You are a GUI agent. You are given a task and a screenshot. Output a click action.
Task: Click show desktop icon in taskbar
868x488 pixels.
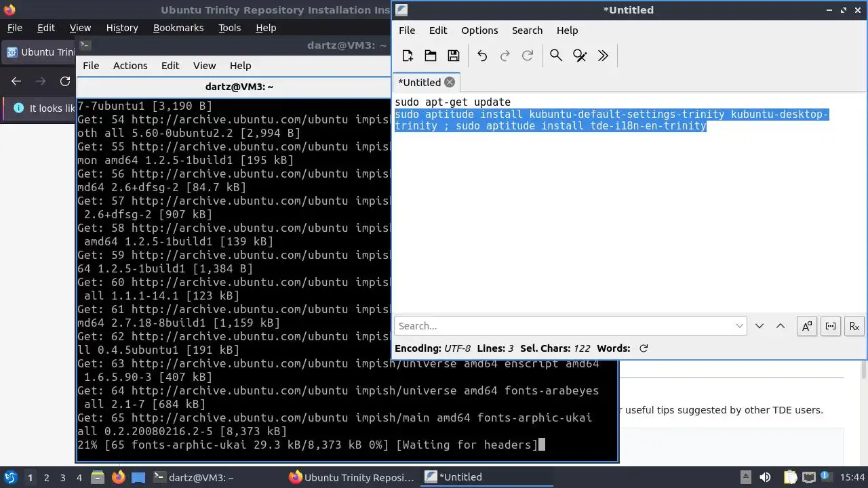pos(138,477)
